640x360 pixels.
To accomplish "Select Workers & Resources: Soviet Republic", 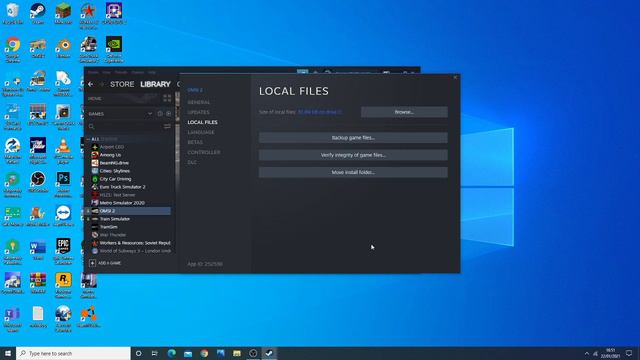I will pyautogui.click(x=135, y=243).
